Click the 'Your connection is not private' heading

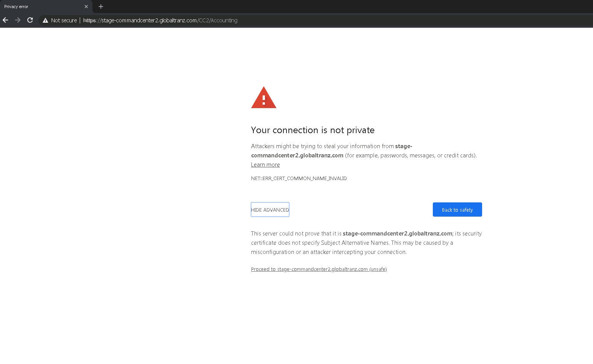(x=313, y=130)
